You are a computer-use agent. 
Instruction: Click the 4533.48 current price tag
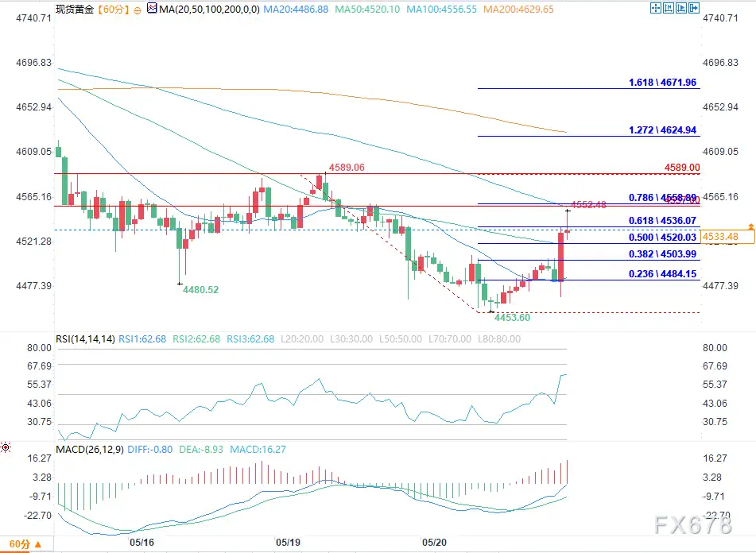point(727,237)
